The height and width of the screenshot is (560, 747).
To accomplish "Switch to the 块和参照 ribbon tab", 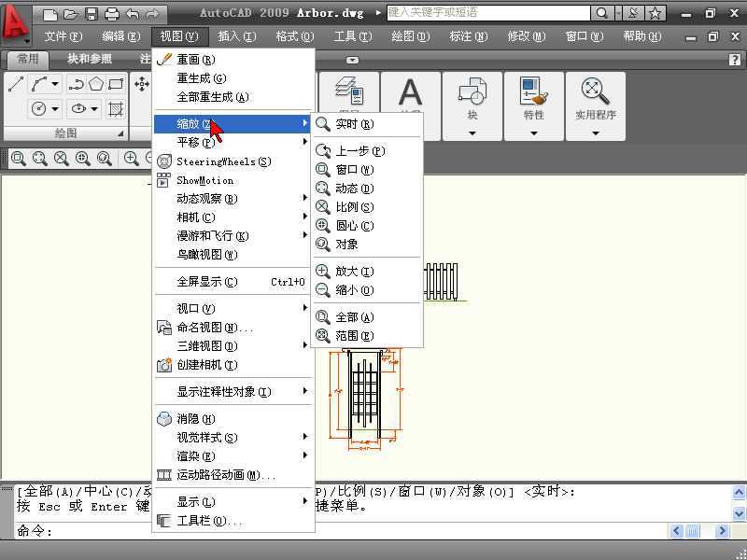I will pos(90,59).
